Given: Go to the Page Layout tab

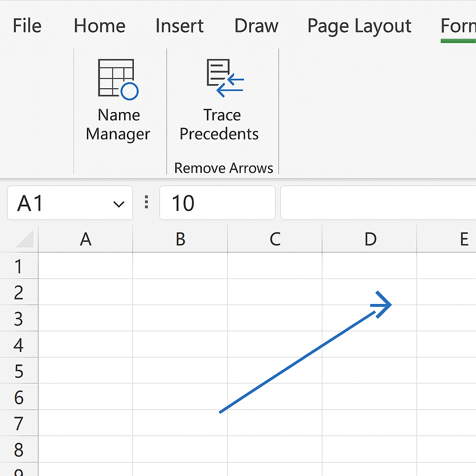Looking at the screenshot, I should [359, 26].
